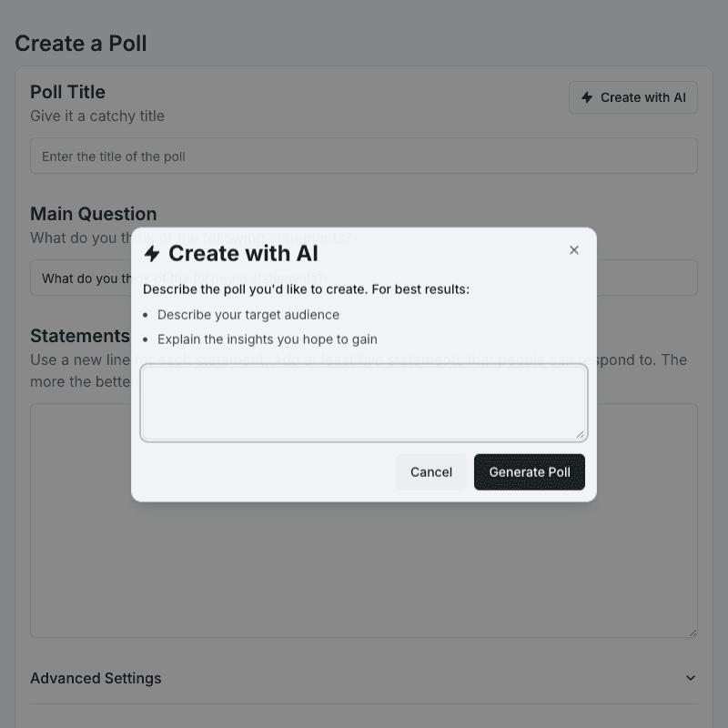This screenshot has height=728, width=728.
Task: Click the Statements text area
Action: point(364,564)
